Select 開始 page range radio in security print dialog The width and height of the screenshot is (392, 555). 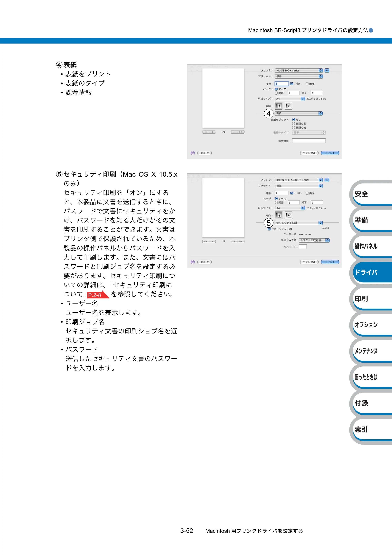click(276, 203)
